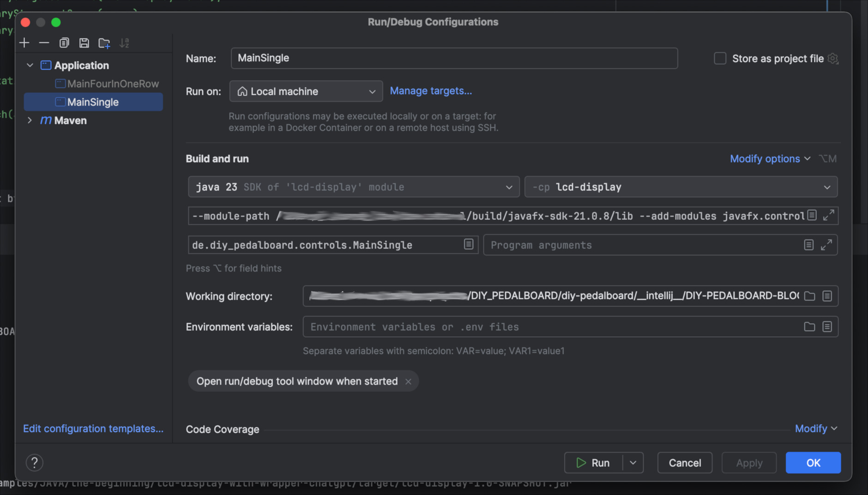Enable Store as project file
Image resolution: width=868 pixels, height=495 pixels.
pos(720,58)
